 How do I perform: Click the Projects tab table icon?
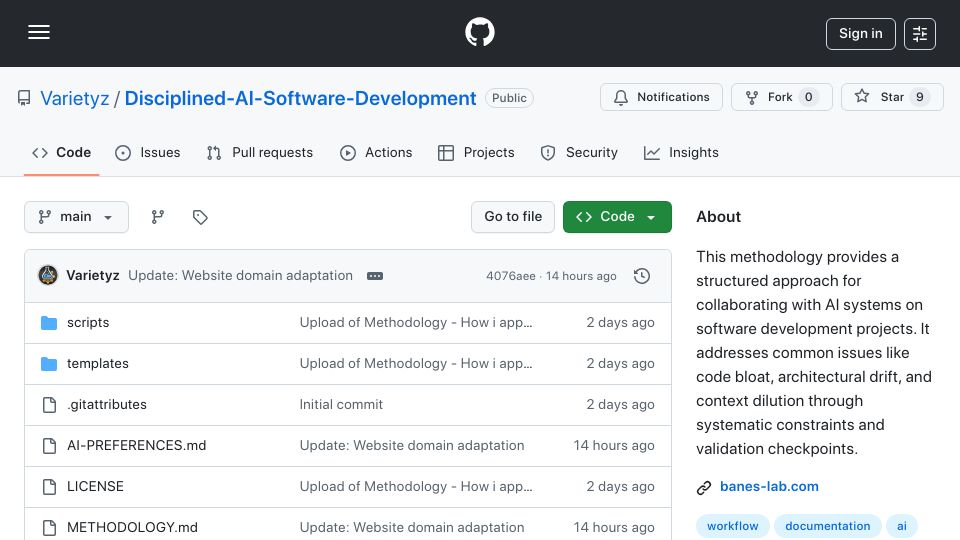pos(446,153)
